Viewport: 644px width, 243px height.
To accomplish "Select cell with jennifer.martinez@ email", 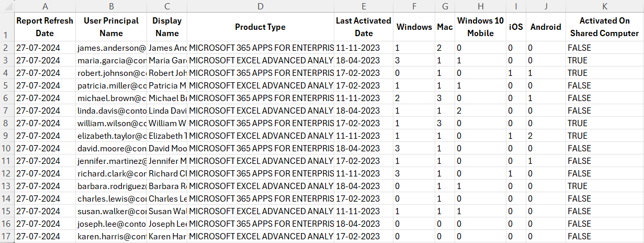I will pos(111,161).
